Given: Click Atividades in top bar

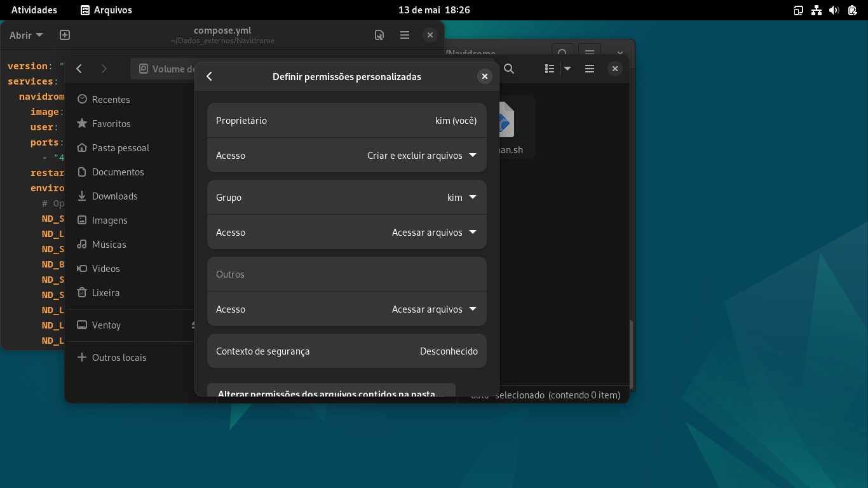Looking at the screenshot, I should click(34, 10).
